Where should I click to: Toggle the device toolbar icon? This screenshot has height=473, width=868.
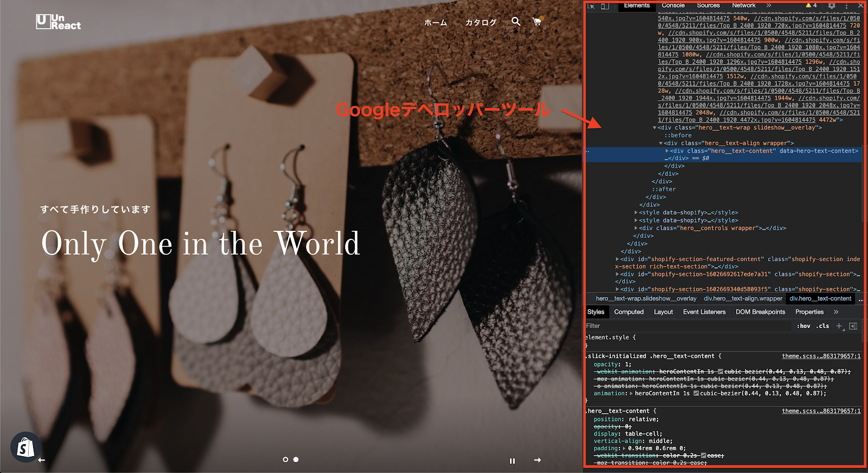pos(605,6)
